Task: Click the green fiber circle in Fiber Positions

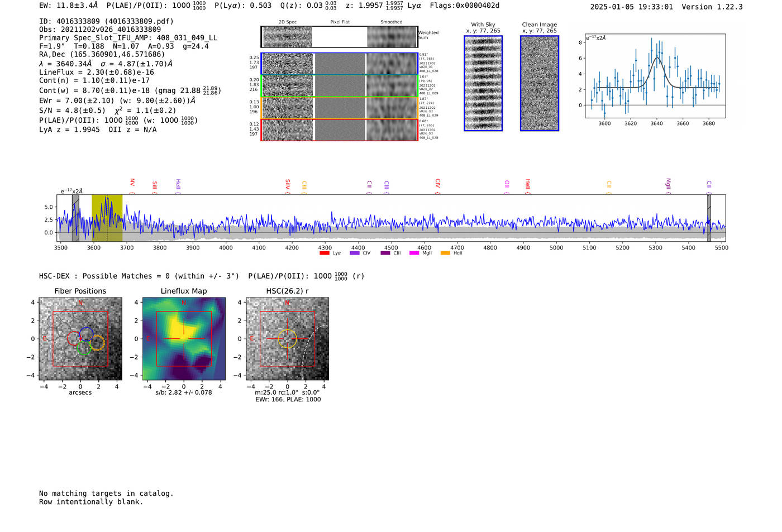Action: (x=84, y=348)
